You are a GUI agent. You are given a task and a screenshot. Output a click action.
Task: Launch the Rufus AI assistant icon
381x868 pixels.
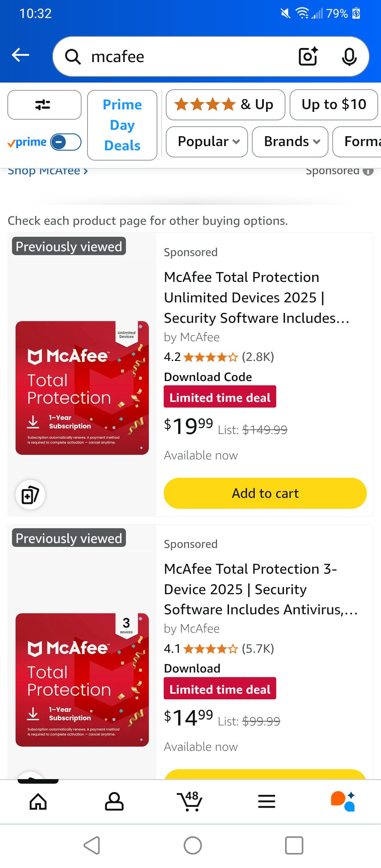pyautogui.click(x=343, y=801)
